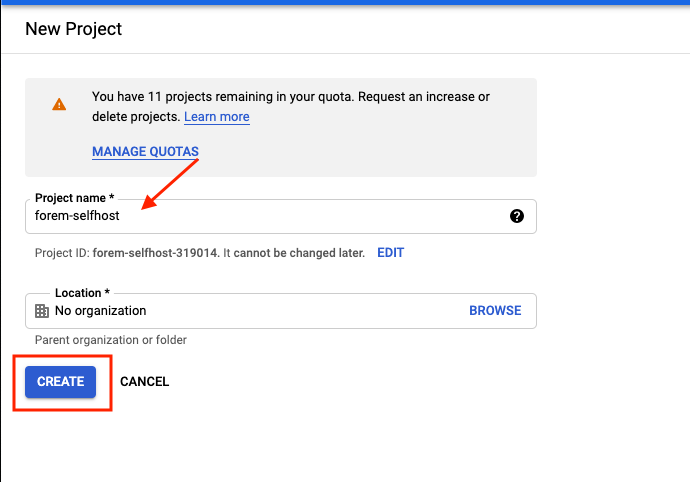Click the forem-selfhost text in the name field
This screenshot has height=482, width=690.
(x=77, y=216)
